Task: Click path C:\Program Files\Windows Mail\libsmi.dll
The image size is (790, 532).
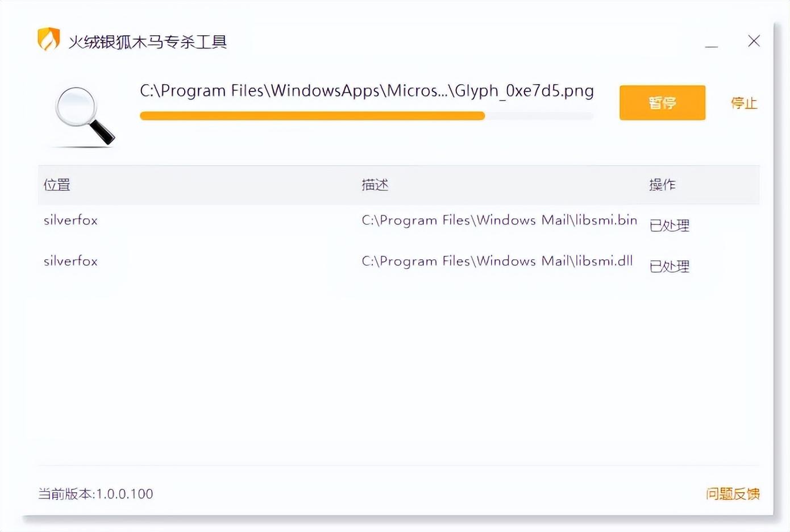Action: point(497,261)
